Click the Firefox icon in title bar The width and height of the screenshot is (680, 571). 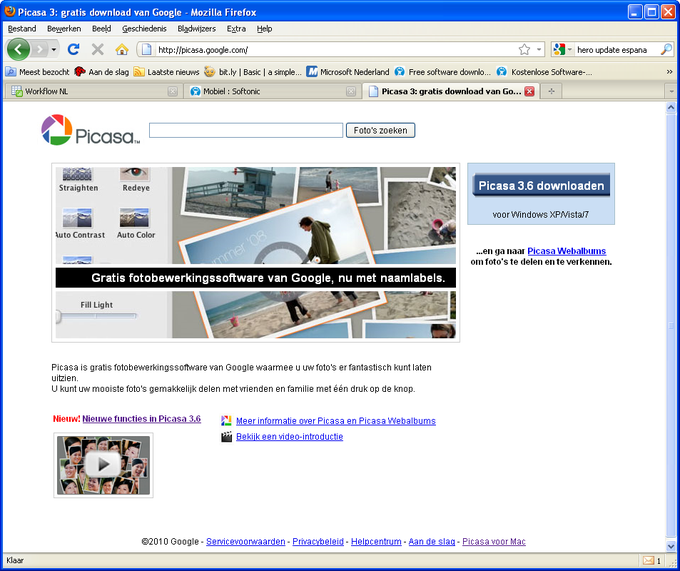point(10,12)
